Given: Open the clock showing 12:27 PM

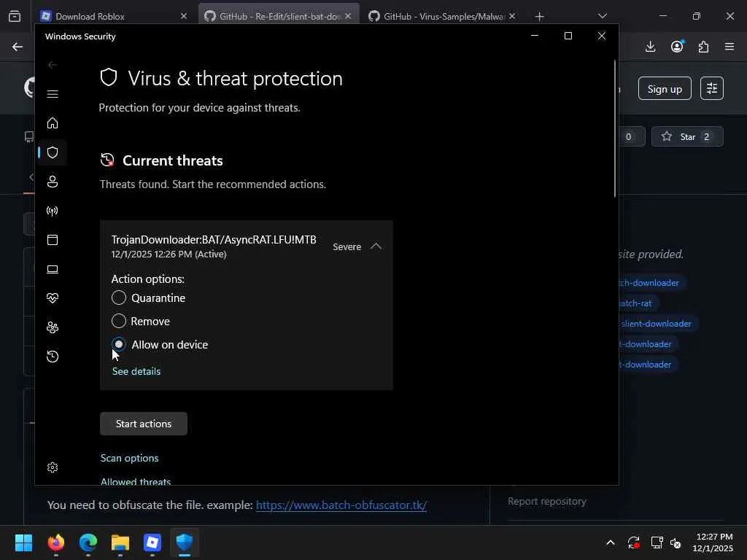Looking at the screenshot, I should 713,542.
